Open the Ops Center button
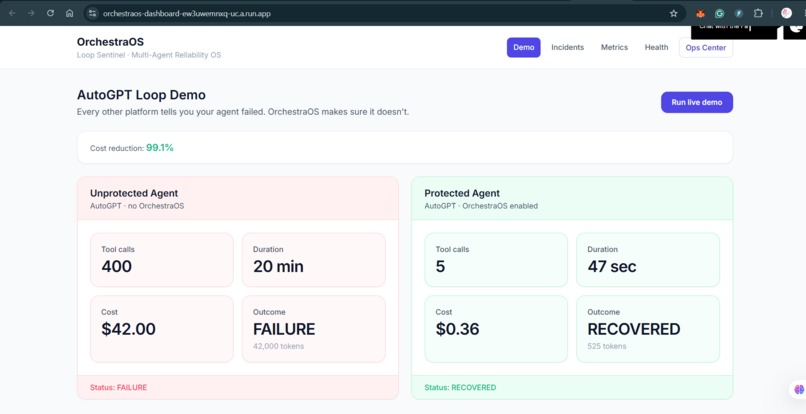 point(706,47)
